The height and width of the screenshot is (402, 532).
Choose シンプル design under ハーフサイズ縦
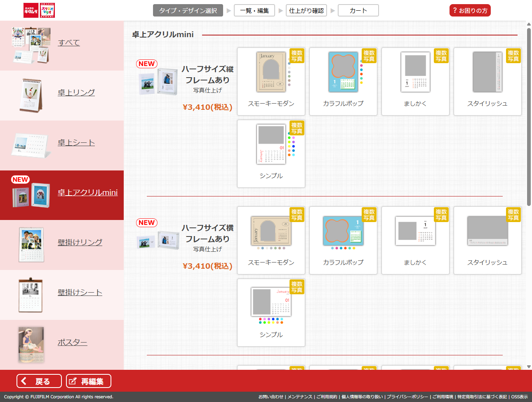click(x=271, y=154)
